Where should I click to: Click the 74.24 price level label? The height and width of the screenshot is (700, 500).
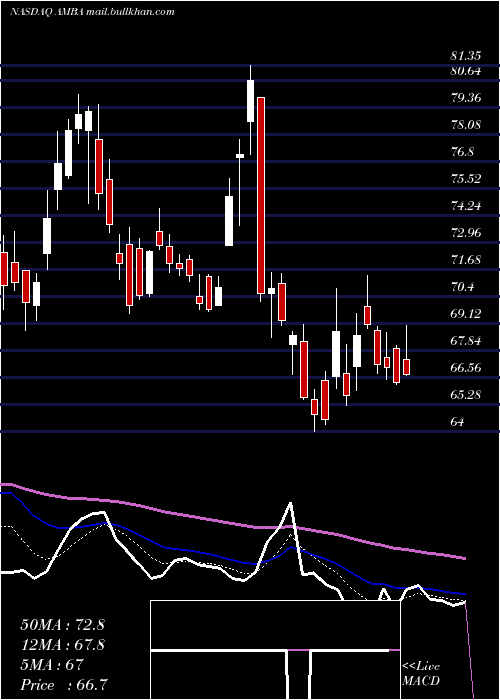[466, 205]
